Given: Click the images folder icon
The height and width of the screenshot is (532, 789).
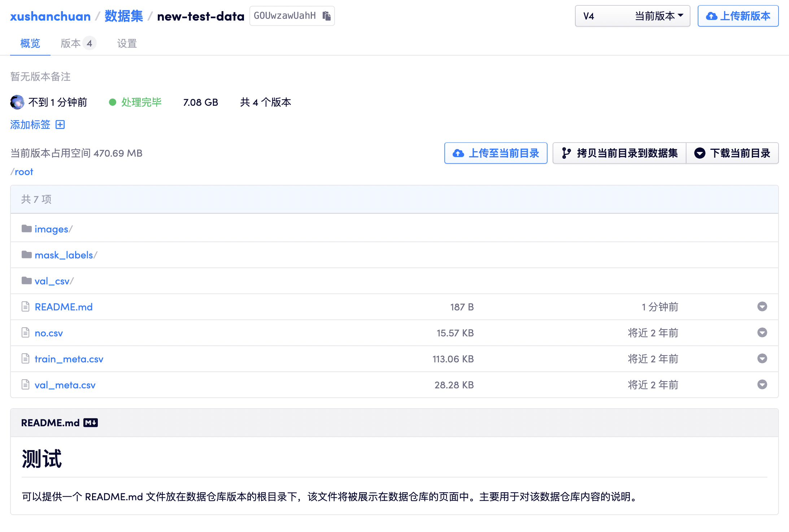Looking at the screenshot, I should click(26, 229).
